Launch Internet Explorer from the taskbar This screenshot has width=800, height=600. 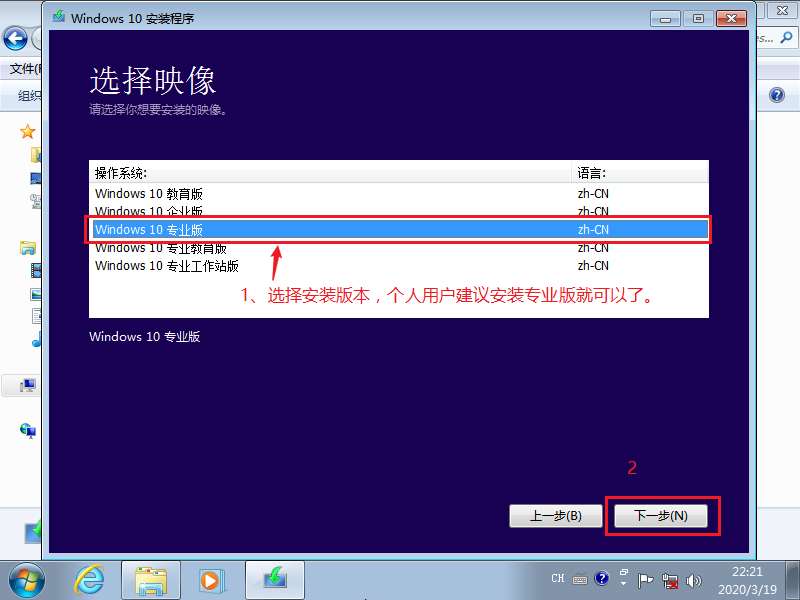coord(91,578)
